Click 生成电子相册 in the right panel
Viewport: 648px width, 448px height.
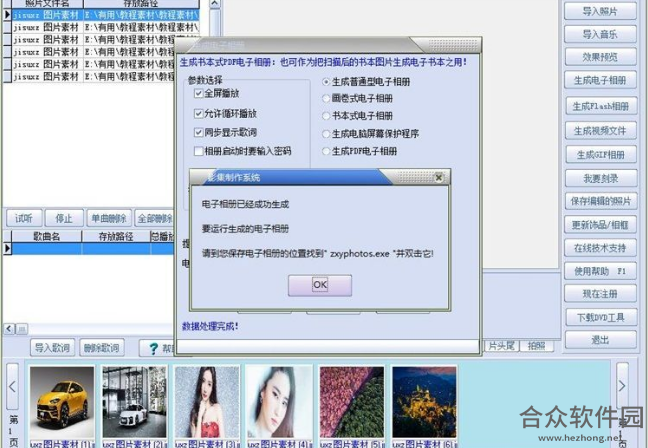pos(600,80)
